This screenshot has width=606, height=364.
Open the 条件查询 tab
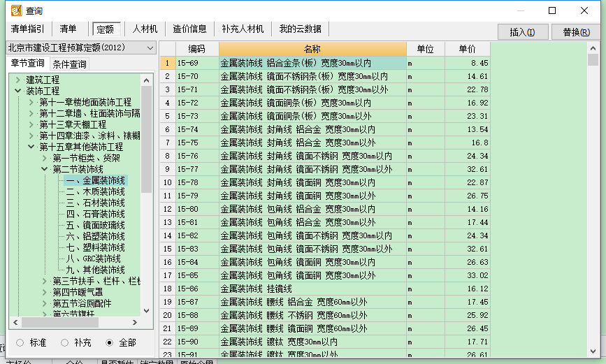(70, 64)
